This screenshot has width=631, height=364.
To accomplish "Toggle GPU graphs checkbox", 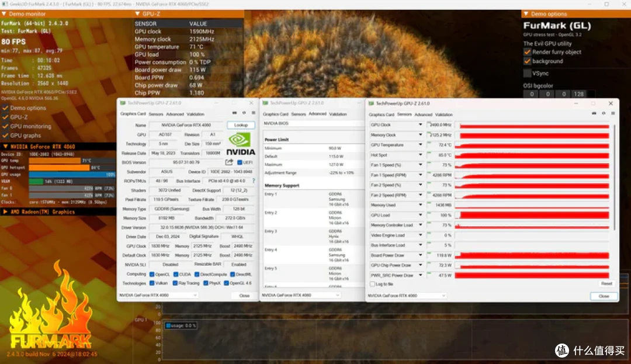I will [5, 136].
